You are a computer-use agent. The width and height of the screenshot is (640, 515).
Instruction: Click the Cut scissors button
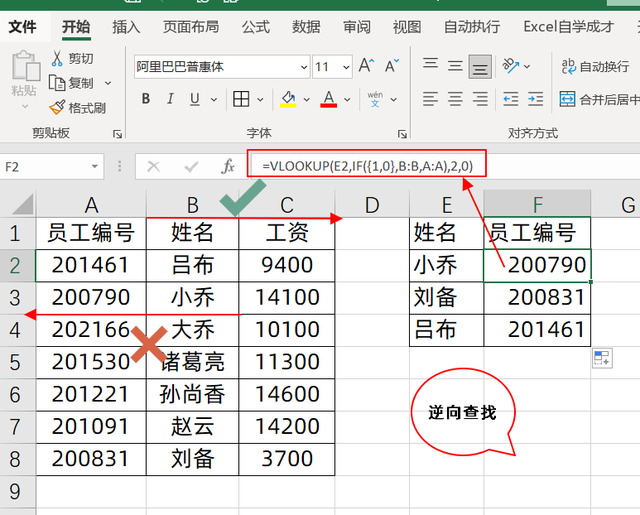click(72, 59)
